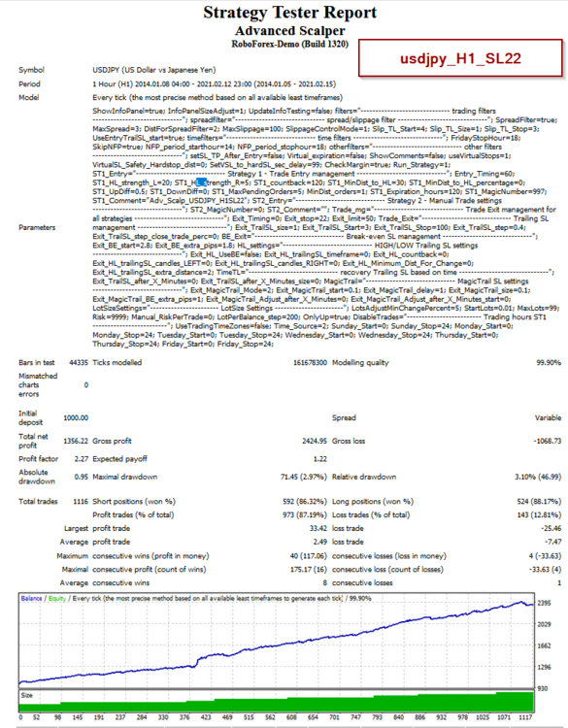Click profit trades value '973 (87.19%)'
The height and width of the screenshot is (728, 568).
[x=305, y=514]
